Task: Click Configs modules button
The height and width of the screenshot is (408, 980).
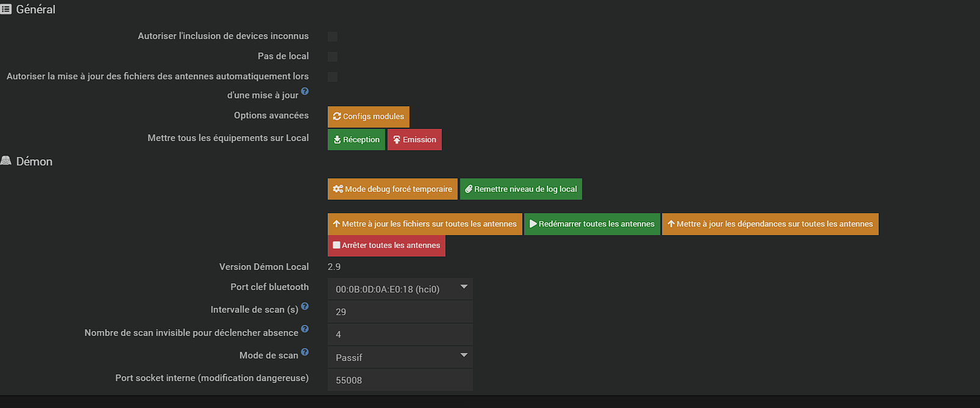Action: click(x=368, y=117)
